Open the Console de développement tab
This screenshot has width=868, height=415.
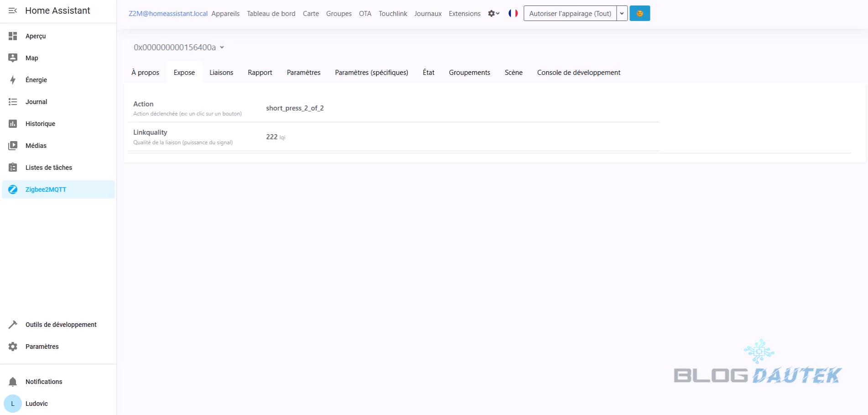[578, 73]
